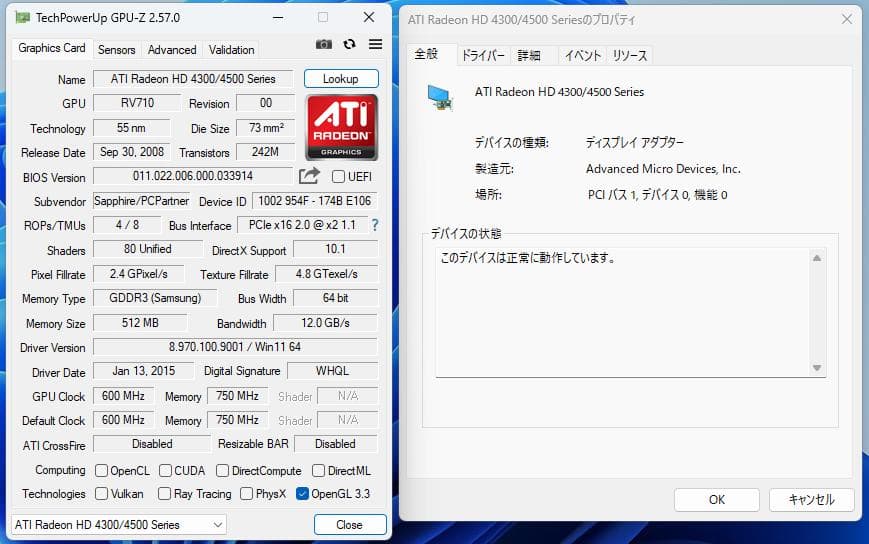Click the Shaders 80 Unified field
869x544 pixels.
(x=147, y=249)
